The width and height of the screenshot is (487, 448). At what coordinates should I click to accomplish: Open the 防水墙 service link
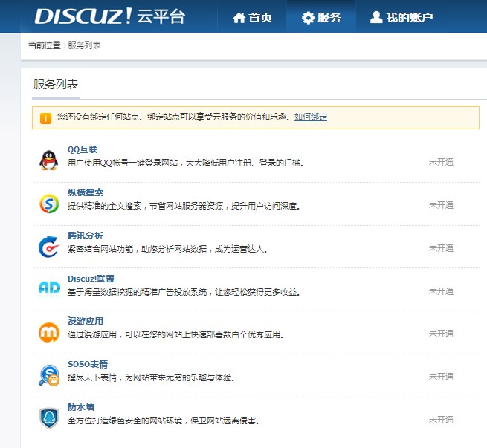81,407
